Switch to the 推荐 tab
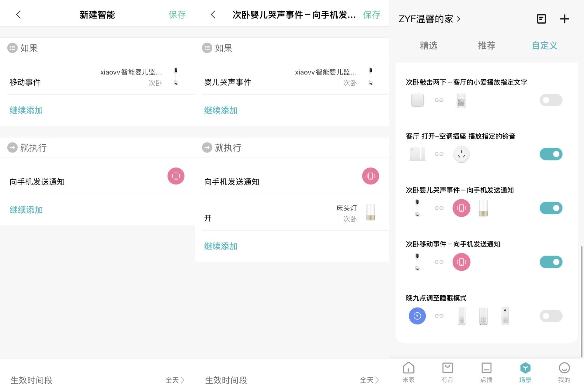Viewport: 584px width, 392px height. [486, 46]
